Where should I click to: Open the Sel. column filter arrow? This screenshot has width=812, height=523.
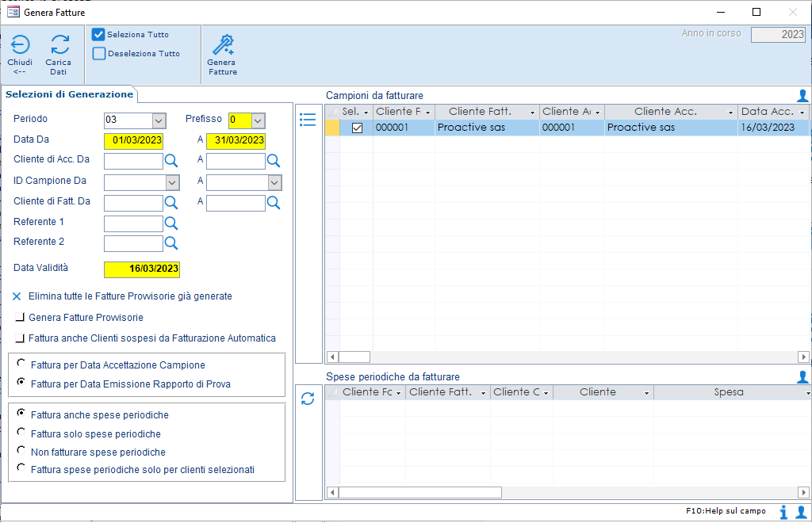point(366,113)
